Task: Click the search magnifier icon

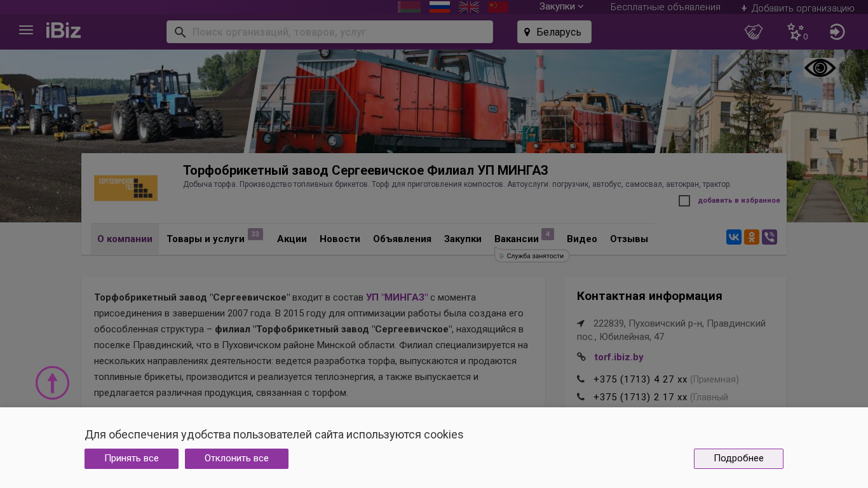Action: 180,32
